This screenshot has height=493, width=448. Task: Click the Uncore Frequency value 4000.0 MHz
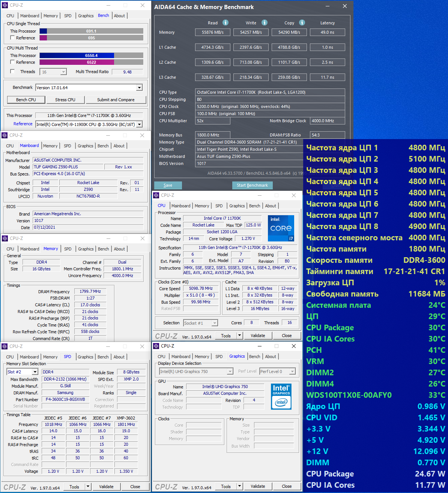point(122,276)
